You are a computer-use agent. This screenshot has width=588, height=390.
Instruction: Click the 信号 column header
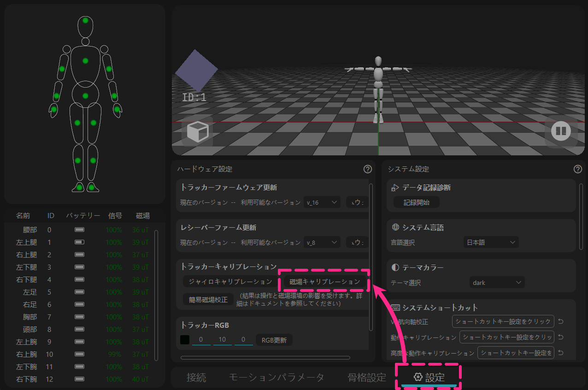coord(115,216)
